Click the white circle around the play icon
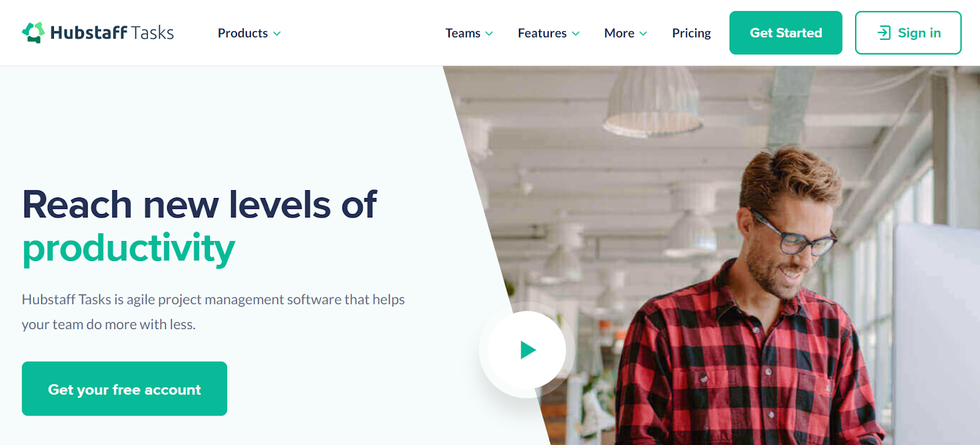The image size is (980, 445). 527,350
